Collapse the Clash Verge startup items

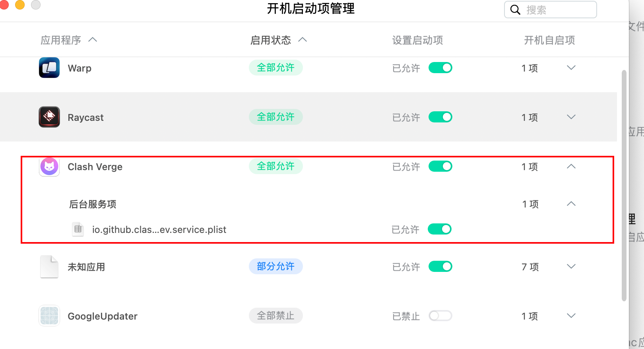tap(571, 167)
